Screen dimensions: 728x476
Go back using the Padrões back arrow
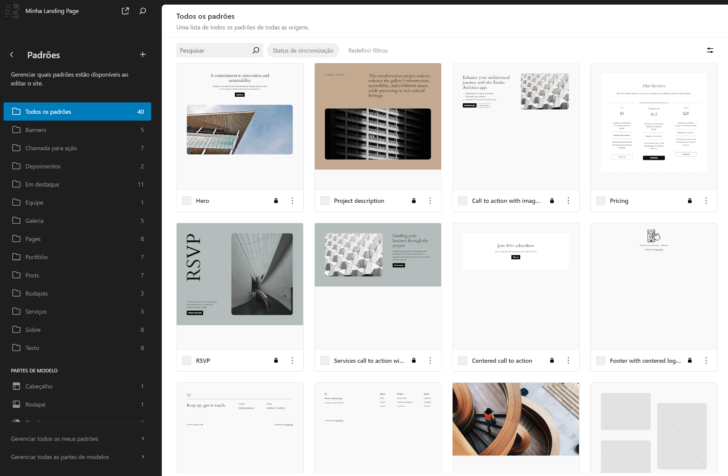click(12, 55)
